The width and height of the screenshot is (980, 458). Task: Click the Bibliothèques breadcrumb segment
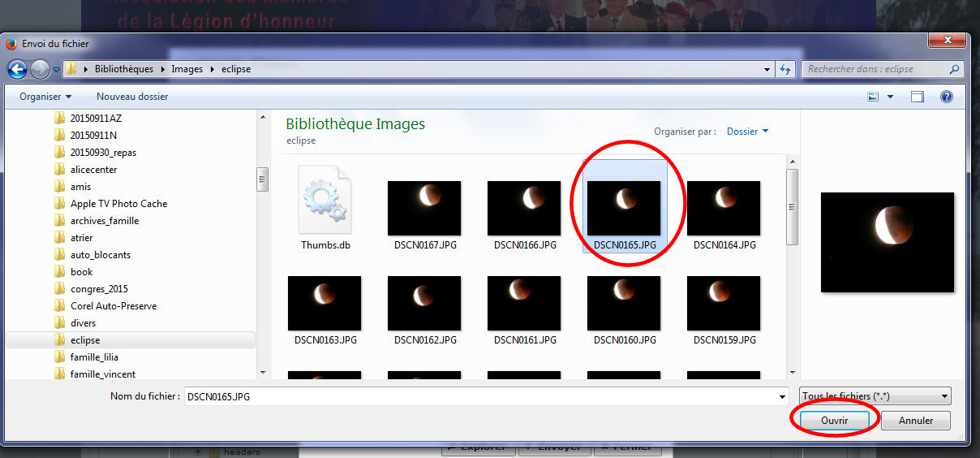123,69
